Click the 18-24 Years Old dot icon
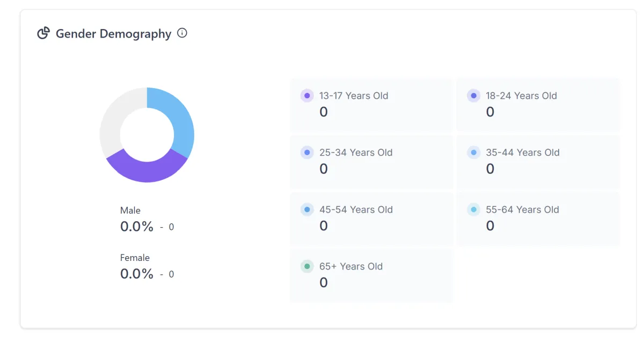The image size is (644, 342). (x=473, y=96)
